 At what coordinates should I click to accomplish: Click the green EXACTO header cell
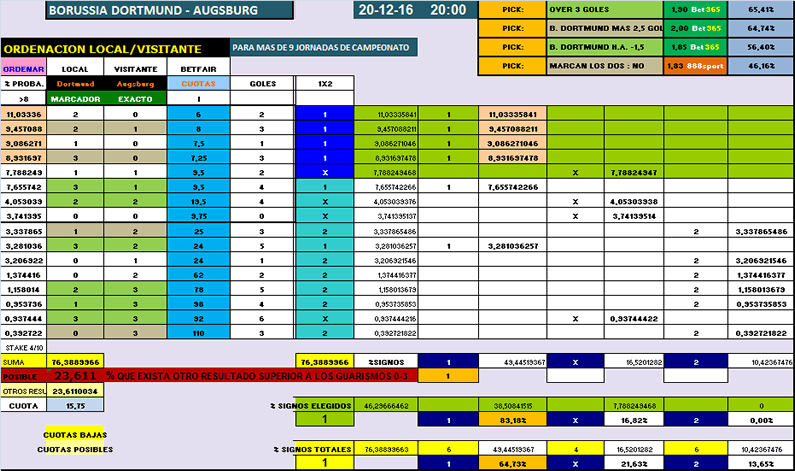click(135, 99)
